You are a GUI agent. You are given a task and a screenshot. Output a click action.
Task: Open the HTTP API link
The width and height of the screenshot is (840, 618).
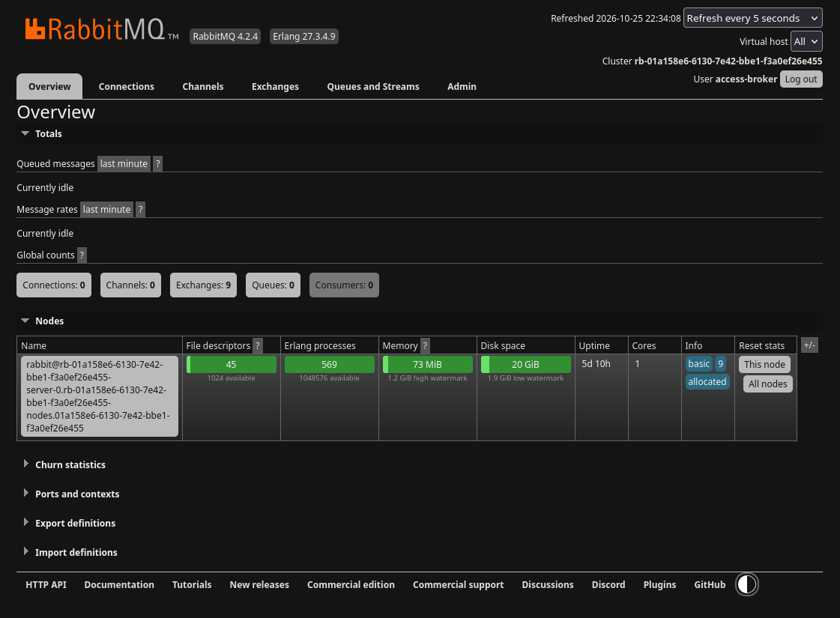(46, 584)
